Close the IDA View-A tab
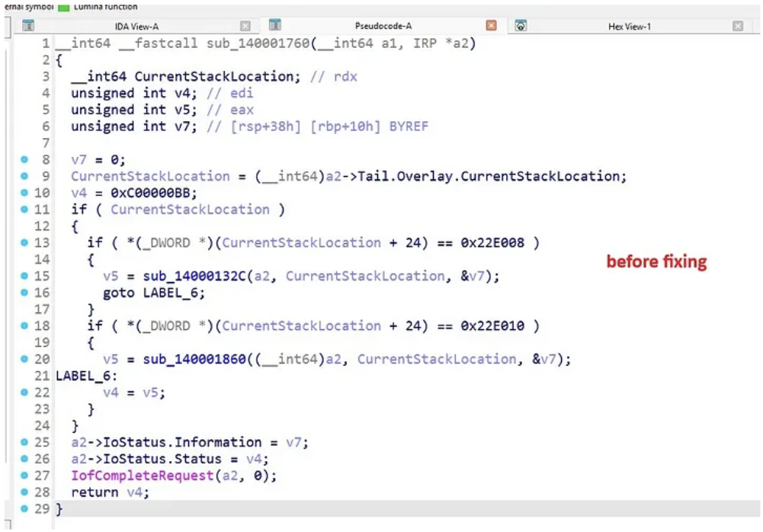Screen dimensions: 763x532 click(245, 26)
